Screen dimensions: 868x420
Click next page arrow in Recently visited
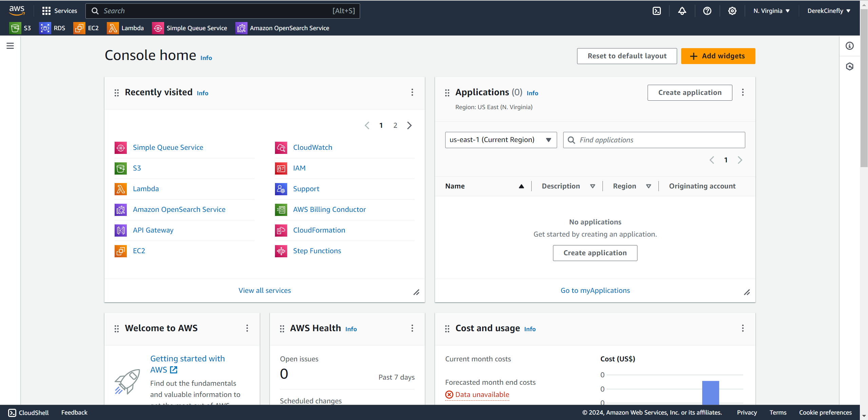click(x=410, y=125)
